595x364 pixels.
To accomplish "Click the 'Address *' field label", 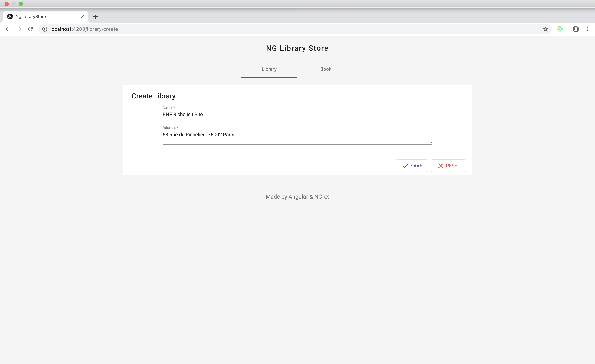I will (x=171, y=128).
